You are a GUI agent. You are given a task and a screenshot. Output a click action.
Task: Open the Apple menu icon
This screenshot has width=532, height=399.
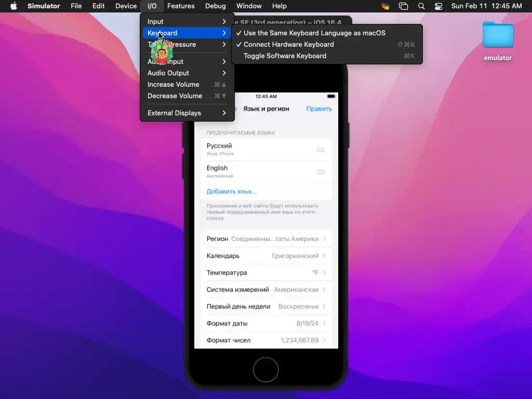point(14,6)
